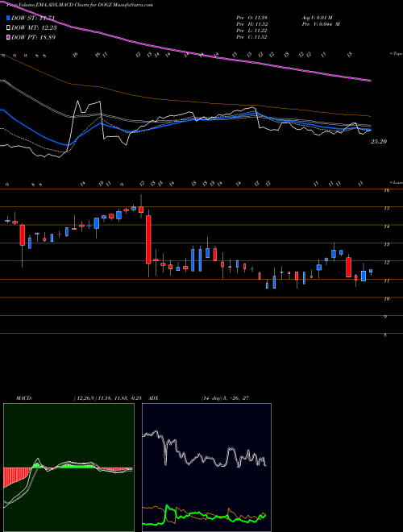
Task: Click the 11 price axis label
Action: pyautogui.click(x=386, y=281)
